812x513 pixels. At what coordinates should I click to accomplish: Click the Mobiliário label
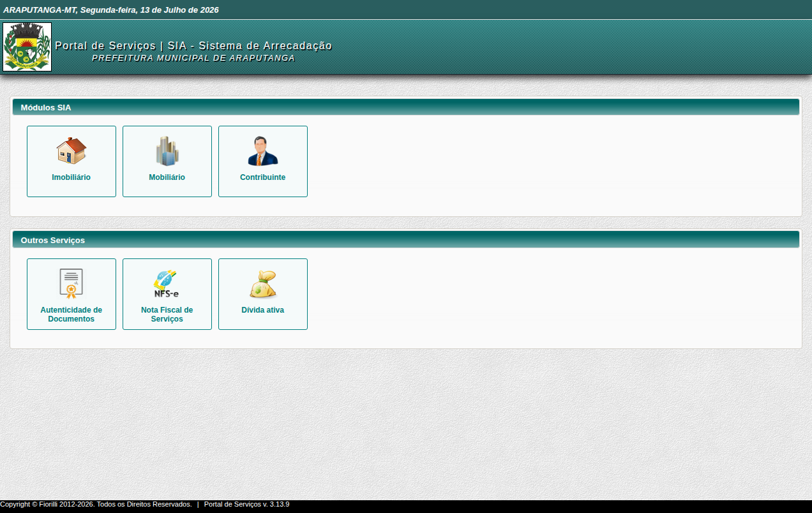click(x=167, y=177)
